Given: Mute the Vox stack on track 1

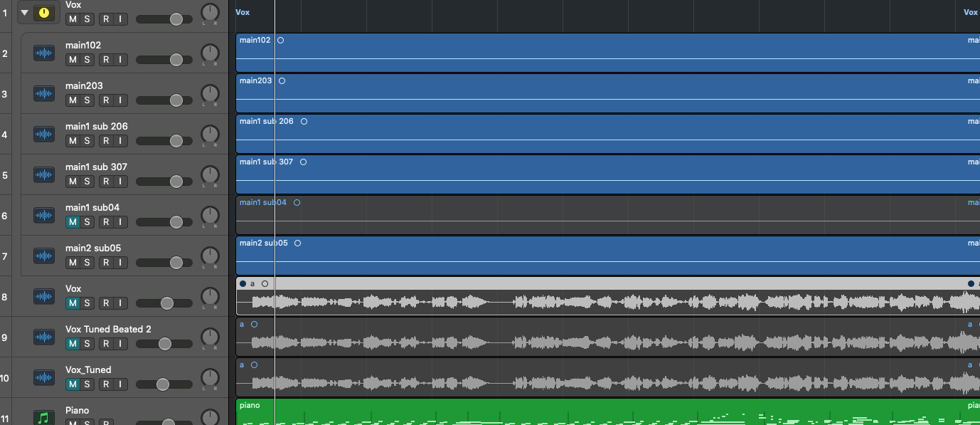Looking at the screenshot, I should tap(72, 19).
